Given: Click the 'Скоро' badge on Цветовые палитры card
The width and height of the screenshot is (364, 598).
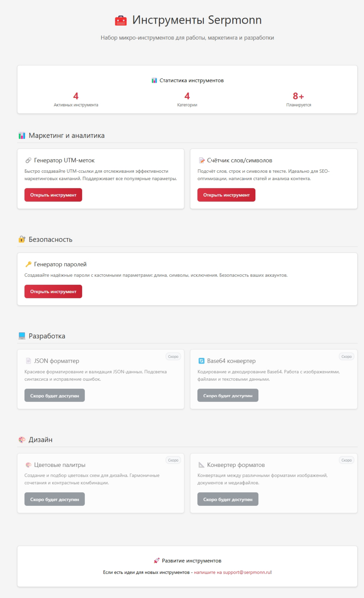Looking at the screenshot, I should click(173, 460).
